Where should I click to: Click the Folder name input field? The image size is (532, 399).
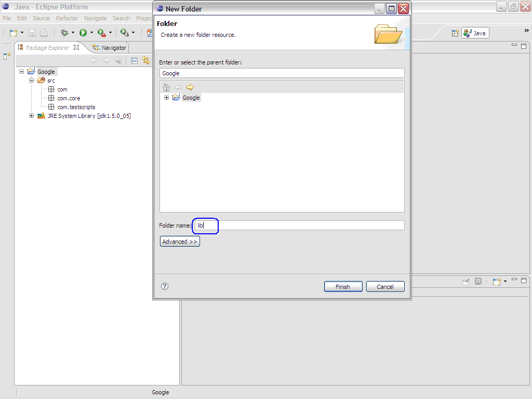tap(299, 225)
